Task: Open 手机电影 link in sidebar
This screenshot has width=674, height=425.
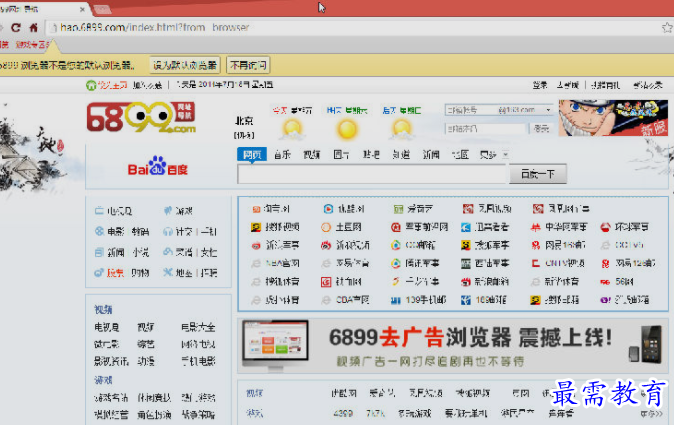Action: pyautogui.click(x=198, y=361)
